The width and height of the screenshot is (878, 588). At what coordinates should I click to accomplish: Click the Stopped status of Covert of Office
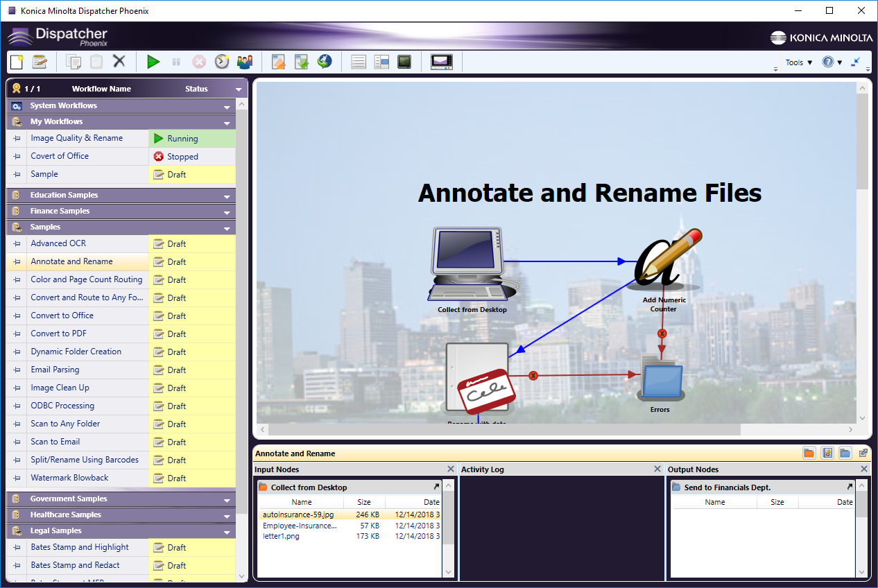click(192, 157)
